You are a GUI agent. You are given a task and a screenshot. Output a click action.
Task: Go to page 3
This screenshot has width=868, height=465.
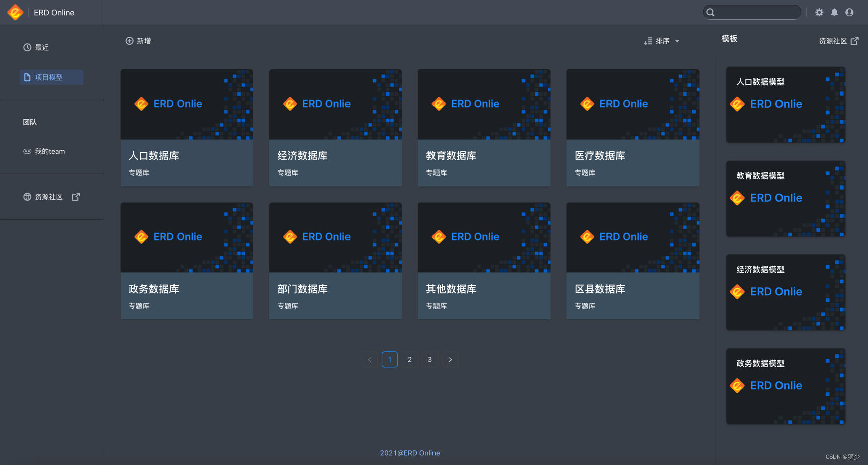pyautogui.click(x=430, y=359)
